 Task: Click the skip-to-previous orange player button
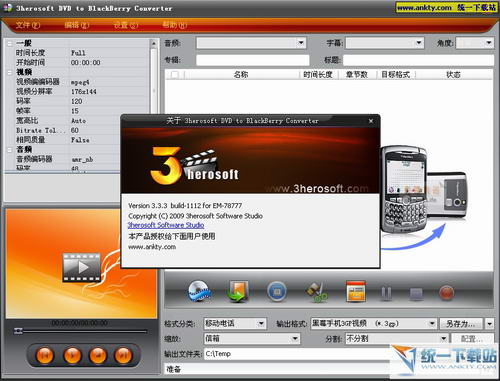tap(45, 355)
